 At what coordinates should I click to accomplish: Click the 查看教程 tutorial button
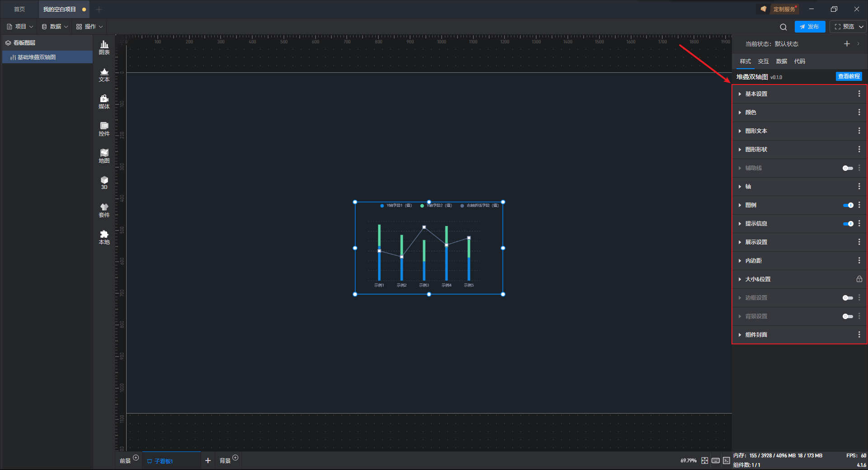[849, 76]
